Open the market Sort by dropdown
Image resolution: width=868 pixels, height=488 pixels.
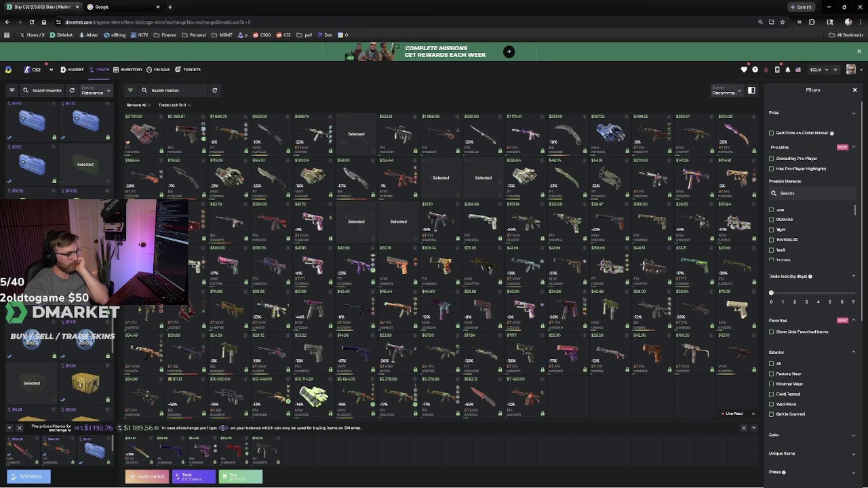(726, 90)
